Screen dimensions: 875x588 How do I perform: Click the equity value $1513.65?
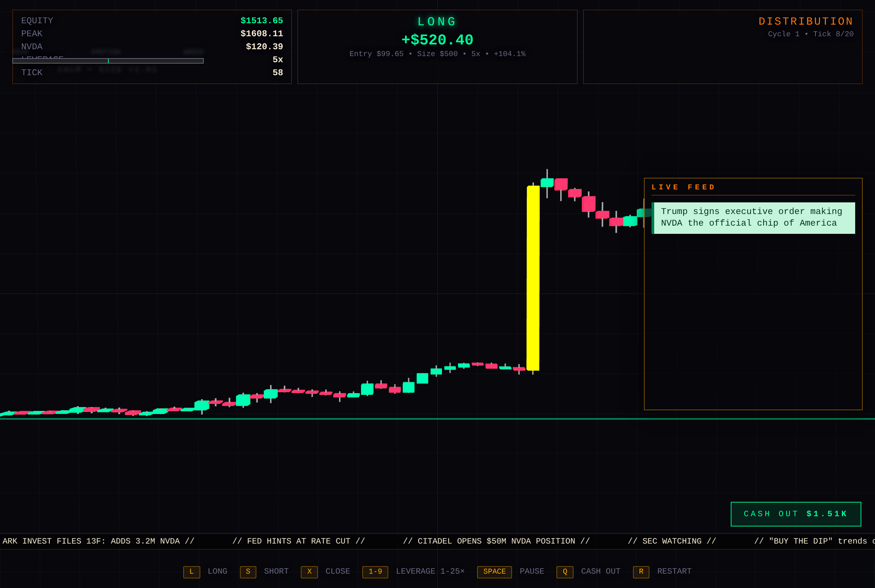pos(262,21)
